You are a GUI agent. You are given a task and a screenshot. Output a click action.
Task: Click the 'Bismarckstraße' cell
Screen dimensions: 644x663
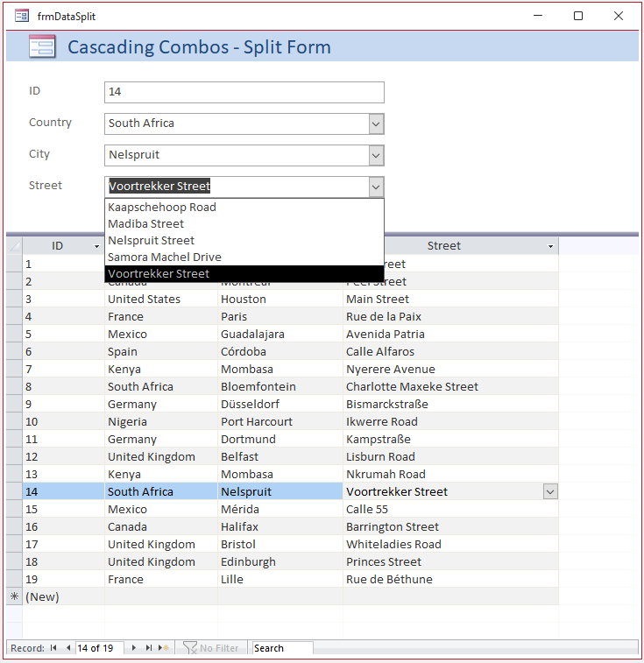pyautogui.click(x=450, y=405)
